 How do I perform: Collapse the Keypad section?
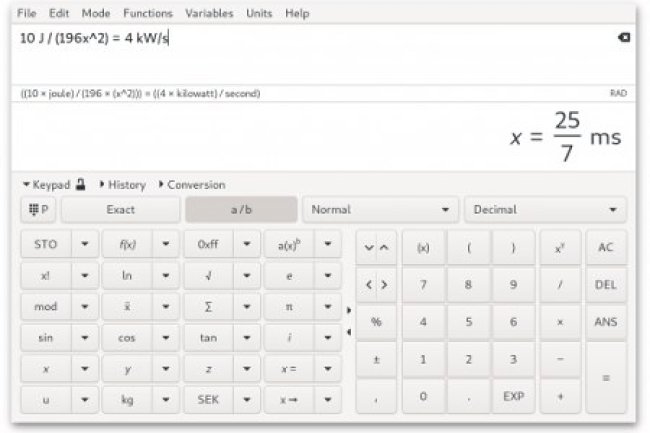tap(46, 185)
